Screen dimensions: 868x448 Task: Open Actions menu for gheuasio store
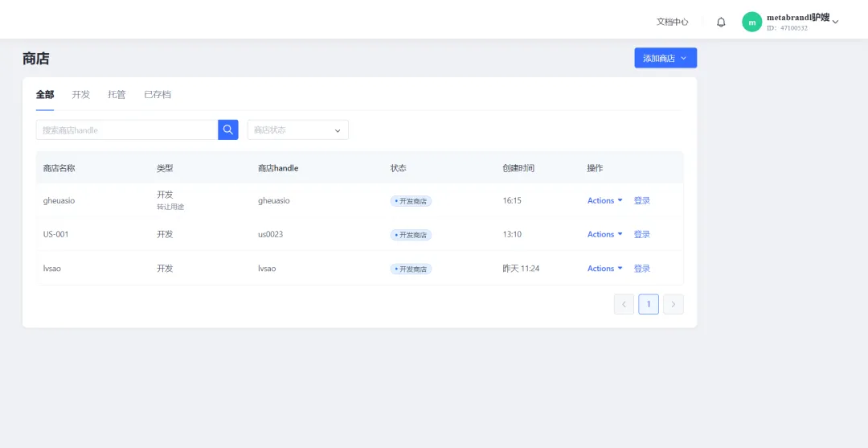coord(604,201)
